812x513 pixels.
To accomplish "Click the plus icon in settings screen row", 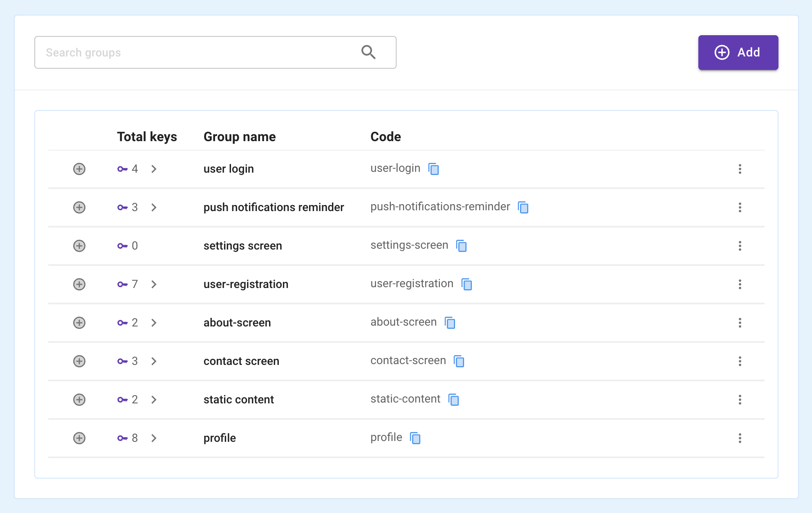I will tap(79, 246).
